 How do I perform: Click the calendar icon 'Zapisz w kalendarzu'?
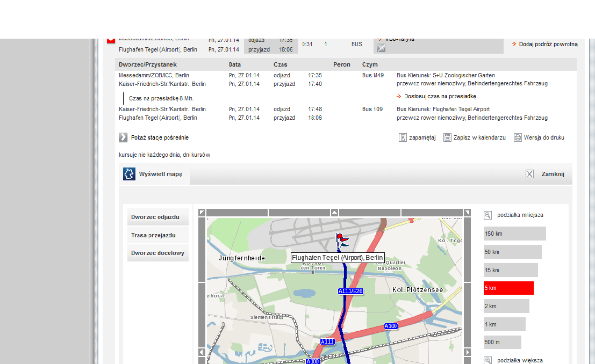[x=447, y=137]
